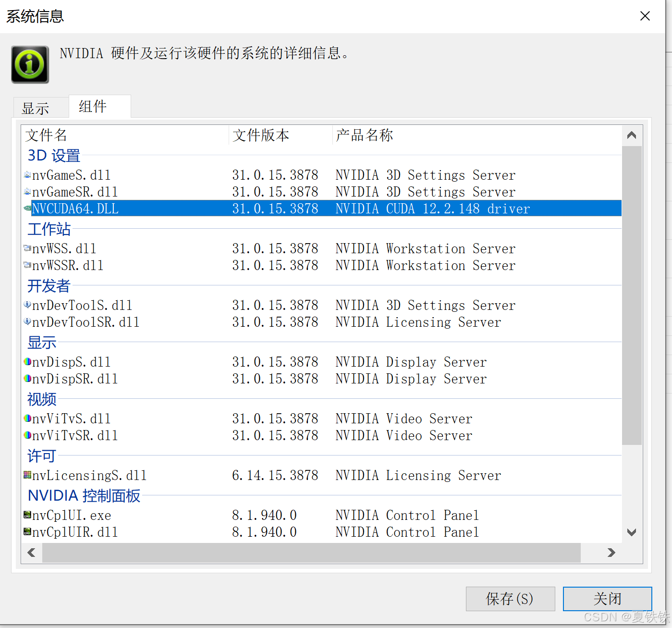The width and height of the screenshot is (672, 628).
Task: Sort by the 文件版本 column header
Action: pos(281,135)
